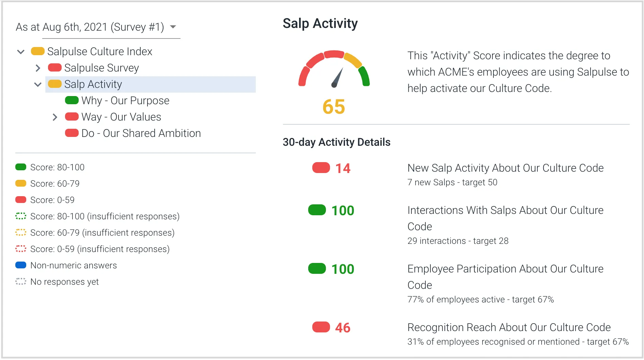Click red indicator beside Salpulse Survey

pos(55,67)
